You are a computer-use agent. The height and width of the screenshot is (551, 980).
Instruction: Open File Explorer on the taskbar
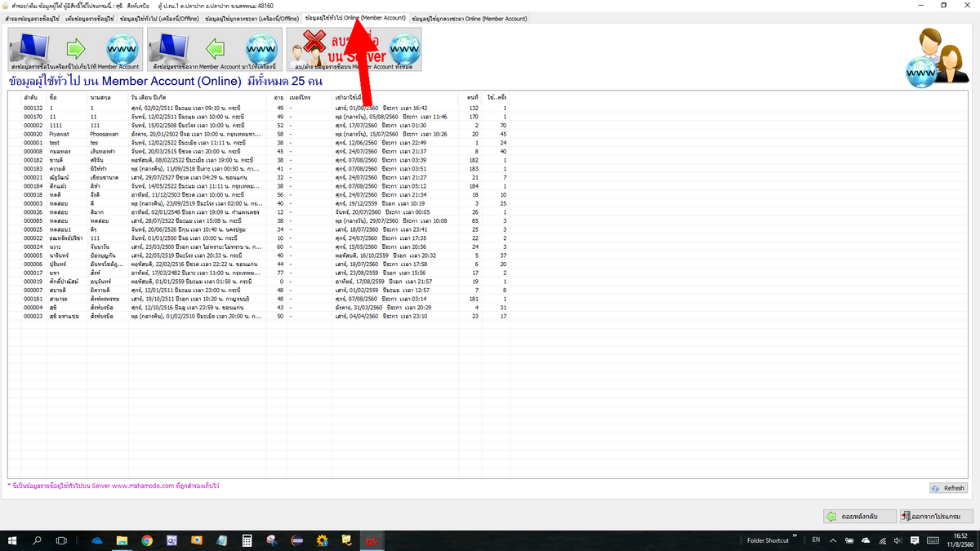(122, 540)
